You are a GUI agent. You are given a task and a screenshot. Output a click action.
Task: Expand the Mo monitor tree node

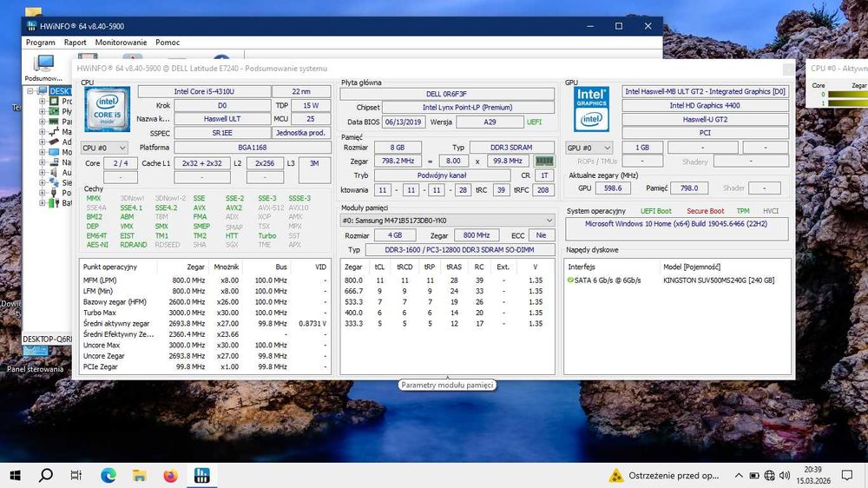tap(42, 152)
